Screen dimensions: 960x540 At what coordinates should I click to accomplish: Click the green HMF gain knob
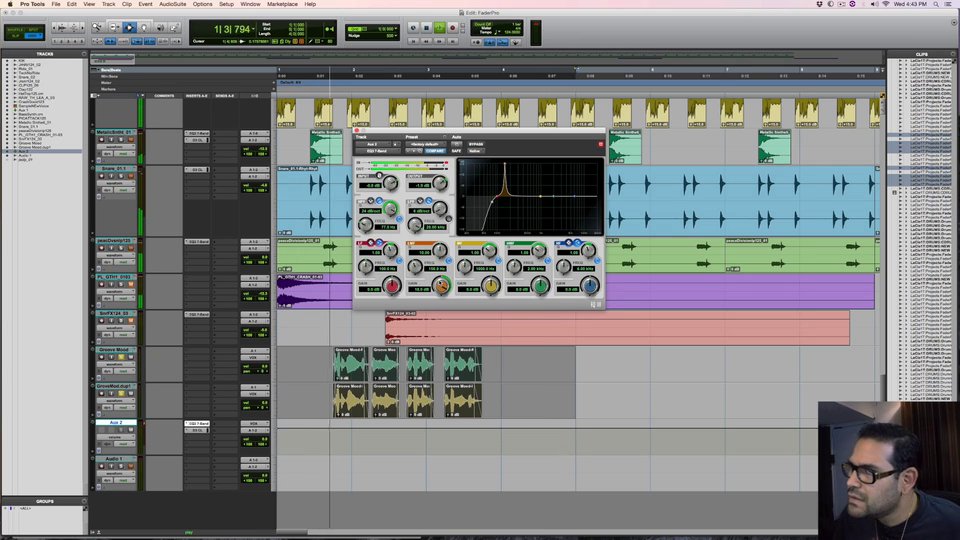[540, 285]
